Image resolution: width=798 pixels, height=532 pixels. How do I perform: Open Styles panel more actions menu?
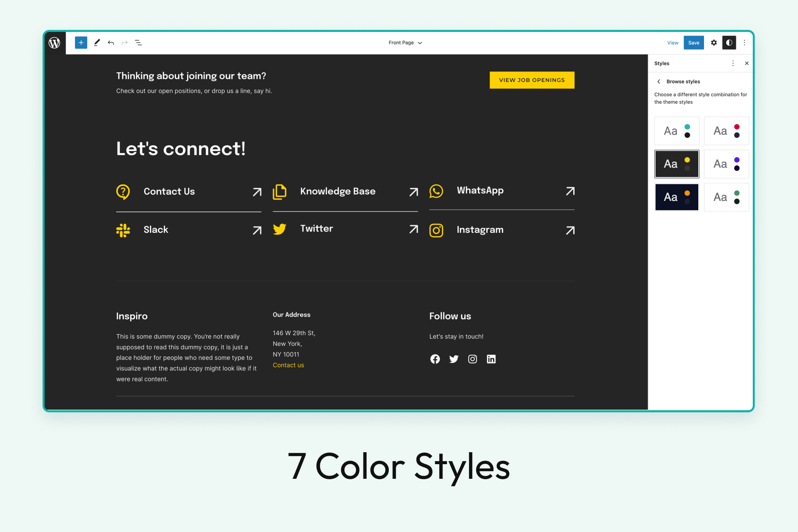pos(733,63)
